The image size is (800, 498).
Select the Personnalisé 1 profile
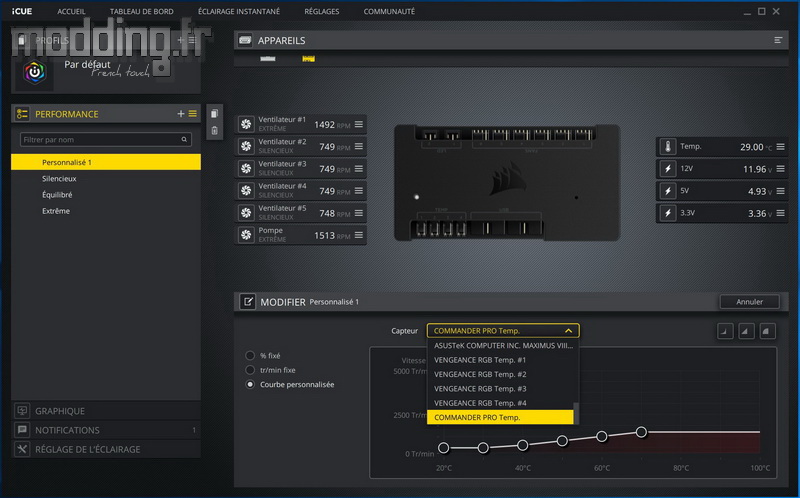click(106, 162)
